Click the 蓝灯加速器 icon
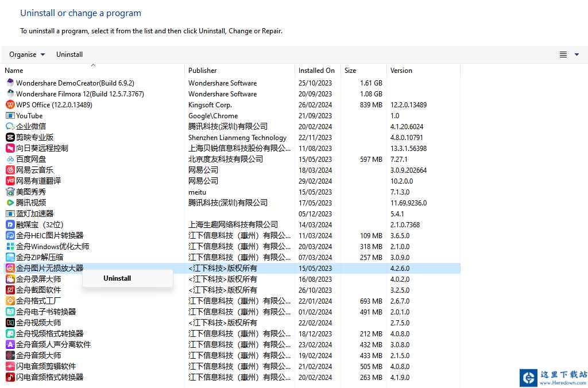Image resolution: width=588 pixels, height=388 pixels. point(10,214)
